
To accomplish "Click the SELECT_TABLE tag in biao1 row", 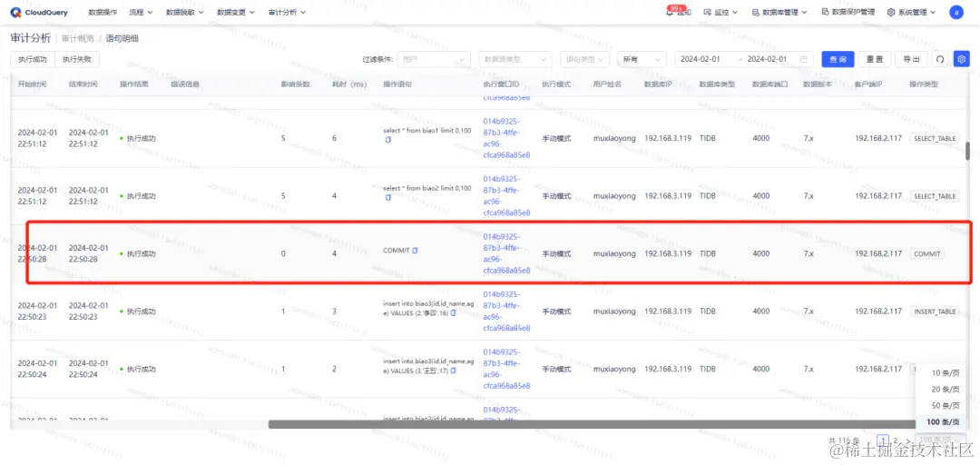I will click(x=935, y=138).
